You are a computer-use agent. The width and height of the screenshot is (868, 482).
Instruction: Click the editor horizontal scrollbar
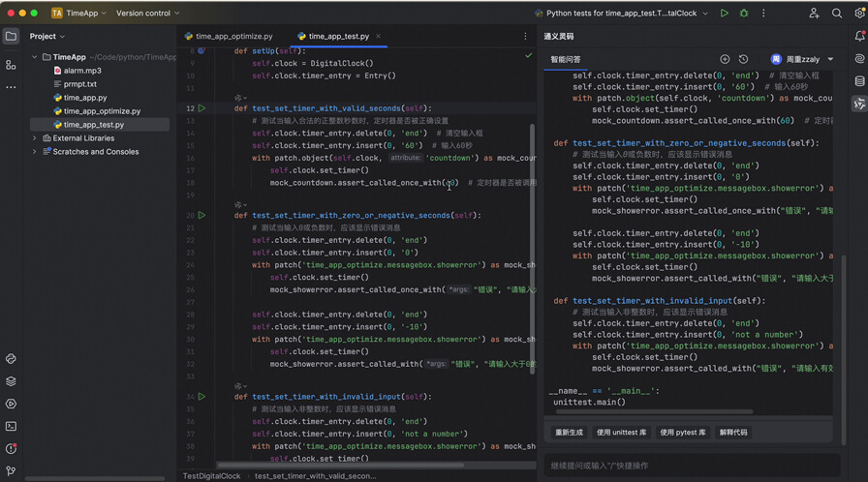(x=340, y=465)
